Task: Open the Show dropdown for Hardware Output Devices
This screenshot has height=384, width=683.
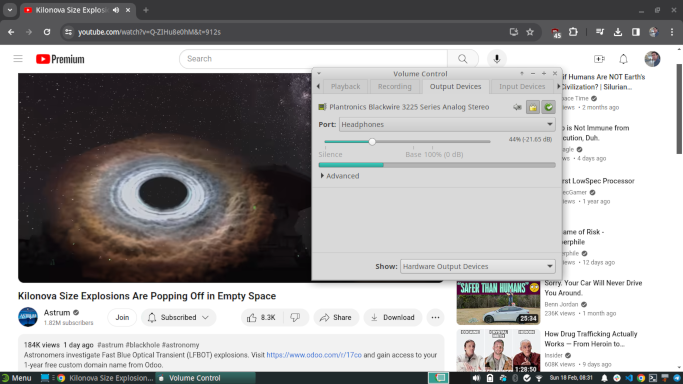Action: (477, 266)
